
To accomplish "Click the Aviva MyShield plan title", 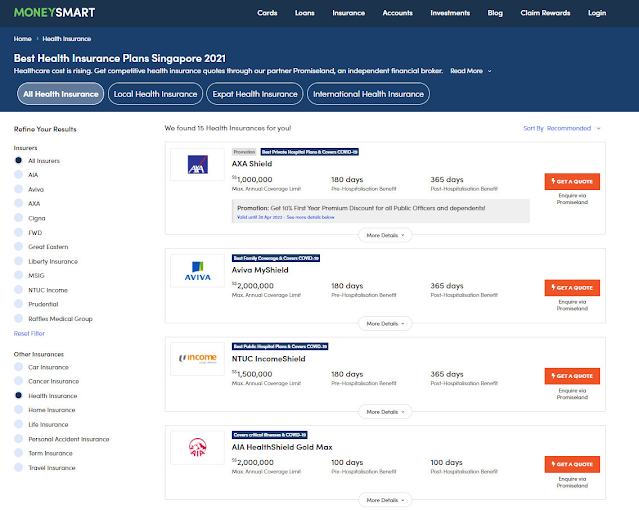I will point(260,270).
